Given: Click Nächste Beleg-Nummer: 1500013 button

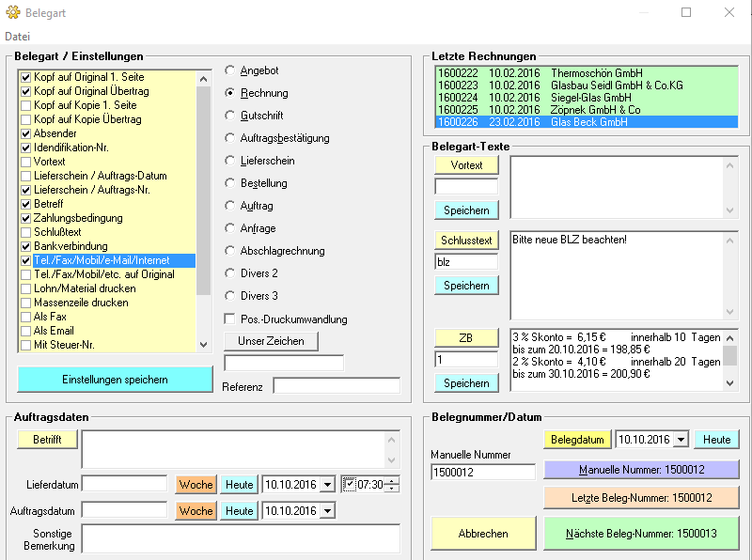Looking at the screenshot, I should click(x=642, y=533).
